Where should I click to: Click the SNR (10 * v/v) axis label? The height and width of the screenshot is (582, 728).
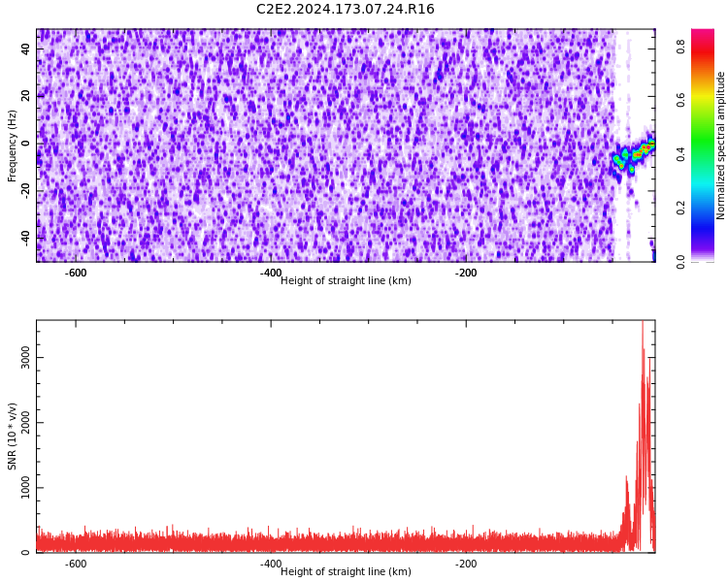[x=12, y=436]
